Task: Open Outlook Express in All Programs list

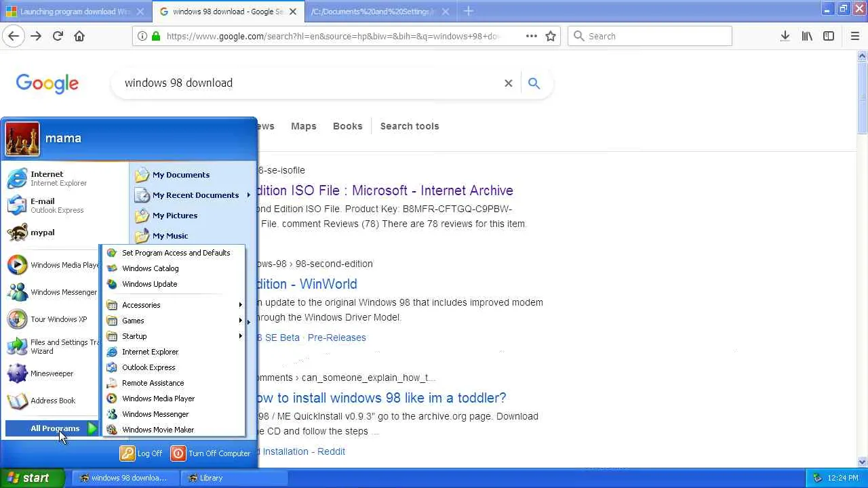Action: tap(174, 367)
